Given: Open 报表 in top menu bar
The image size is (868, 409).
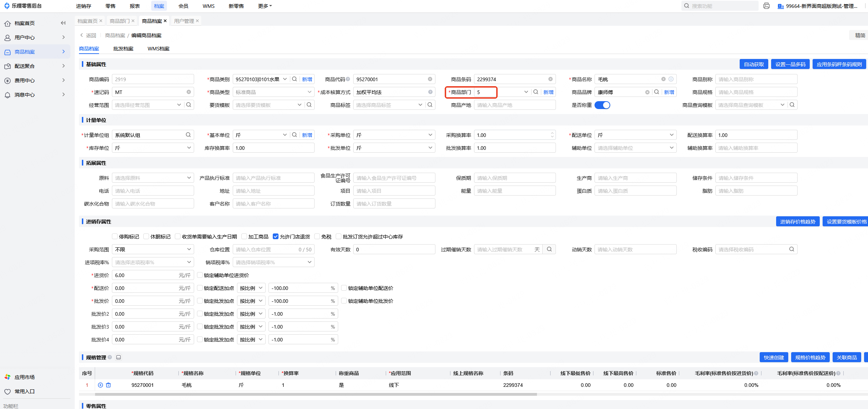Looking at the screenshot, I should 135,6.
